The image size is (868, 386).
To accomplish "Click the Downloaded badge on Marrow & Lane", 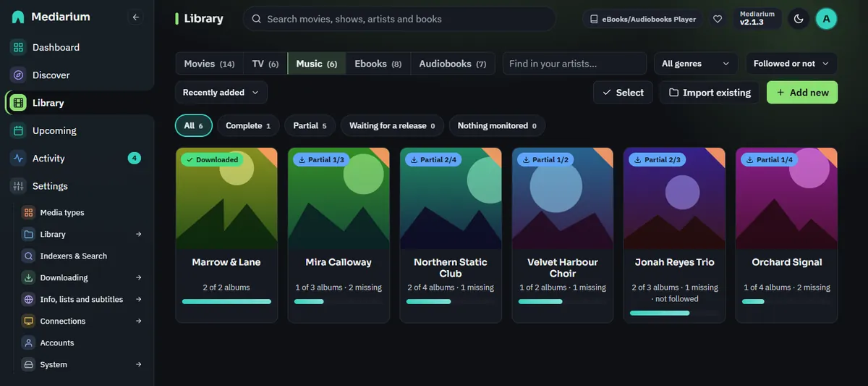I will pyautogui.click(x=212, y=159).
